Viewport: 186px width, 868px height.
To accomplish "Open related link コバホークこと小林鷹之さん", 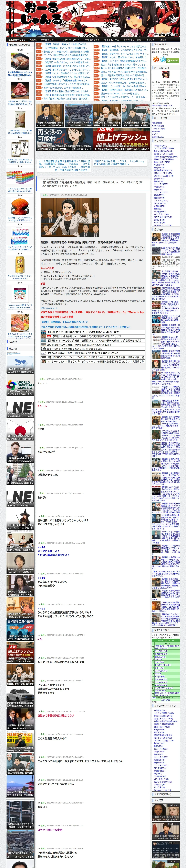I will click(93, 361).
